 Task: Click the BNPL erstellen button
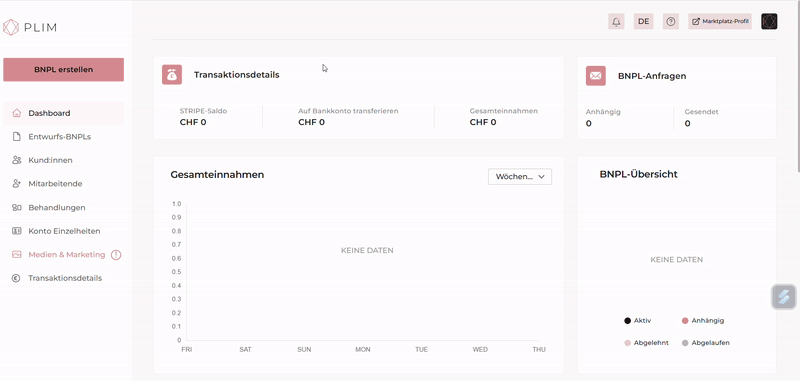(63, 69)
